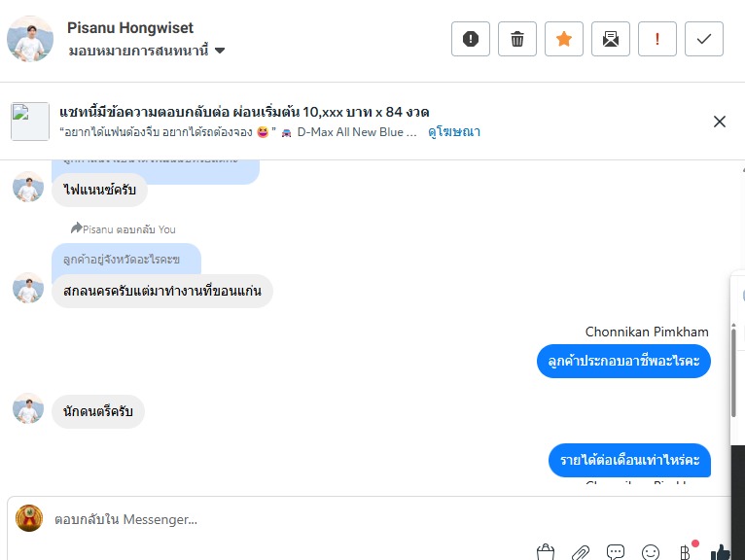Toggle the red priority exclamation mark
Viewport: 745px width, 560px height.
657,39
